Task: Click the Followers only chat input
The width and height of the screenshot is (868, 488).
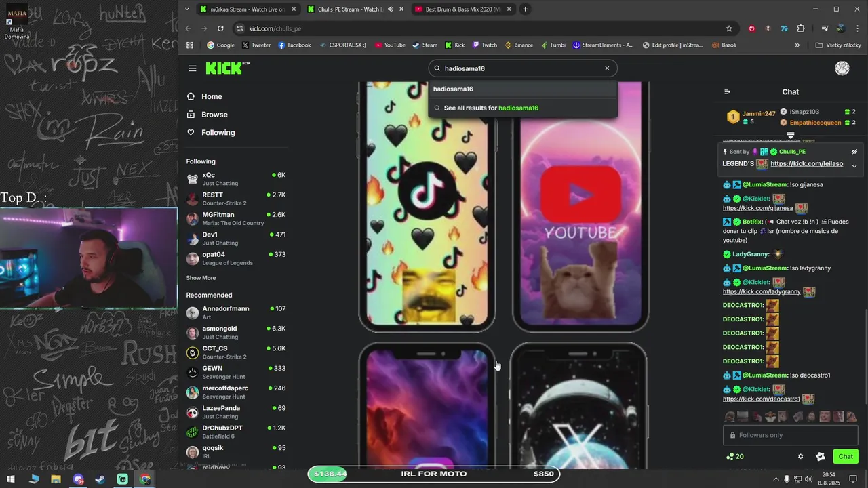Action: [x=791, y=435]
